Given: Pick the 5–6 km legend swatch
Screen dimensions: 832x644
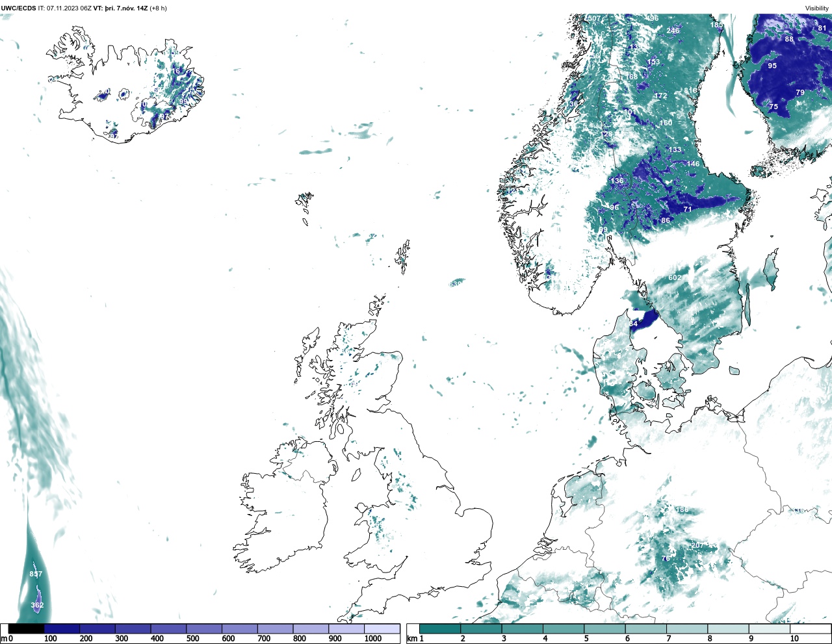Looking at the screenshot, I should click(x=604, y=628).
